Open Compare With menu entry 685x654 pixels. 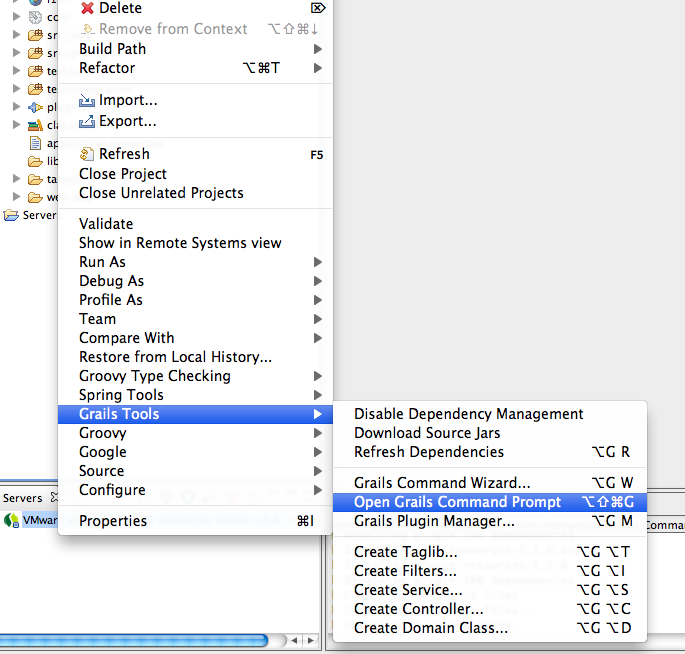[195, 338]
